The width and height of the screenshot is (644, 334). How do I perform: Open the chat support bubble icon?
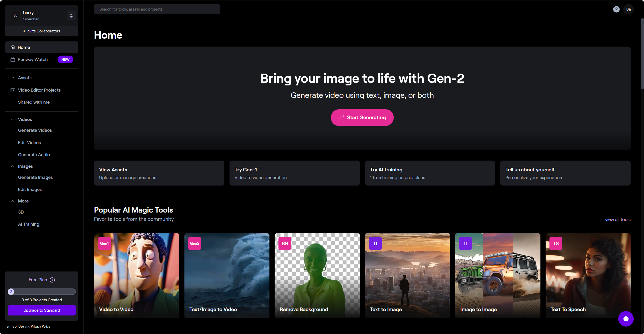tap(626, 319)
